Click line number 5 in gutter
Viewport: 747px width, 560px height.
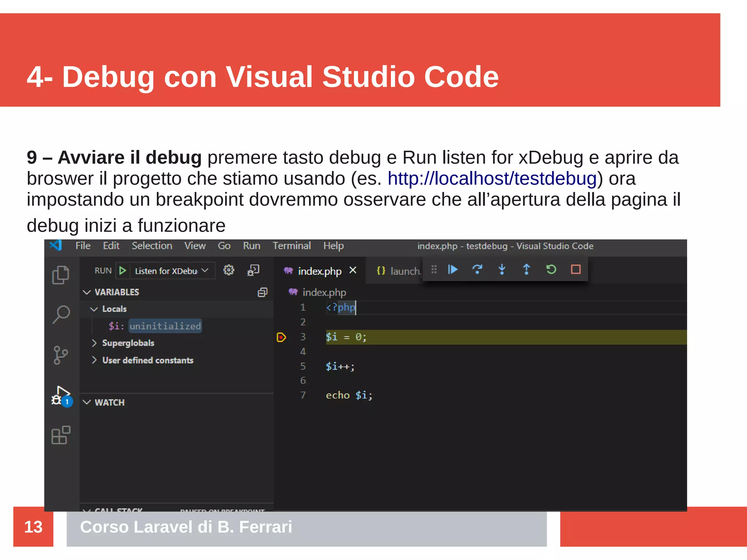coord(303,366)
